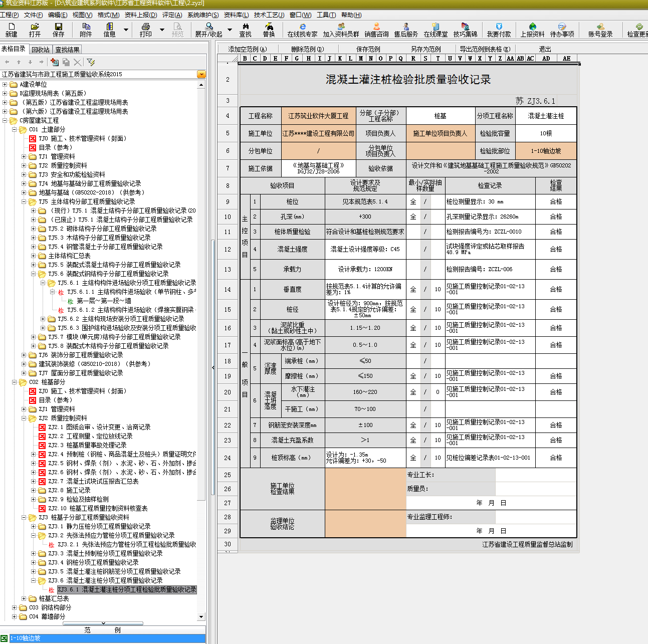
Task: Expand the TJ6 装饰分部工程 node
Action: coord(24,355)
